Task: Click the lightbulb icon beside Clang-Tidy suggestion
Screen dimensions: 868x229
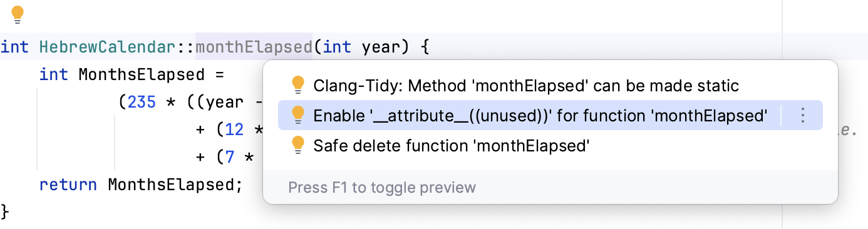Action: point(298,85)
